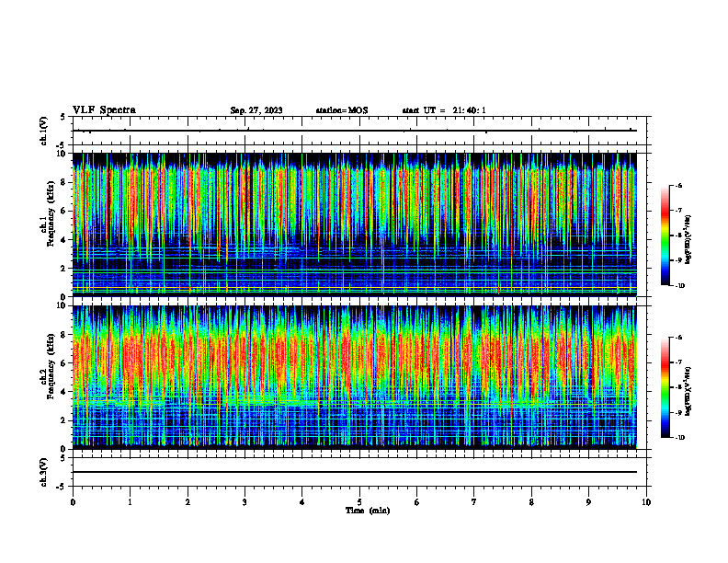Image resolution: width=728 pixels, height=563 pixels.
Task: Click the time axis tick label "5"
Action: (x=359, y=502)
